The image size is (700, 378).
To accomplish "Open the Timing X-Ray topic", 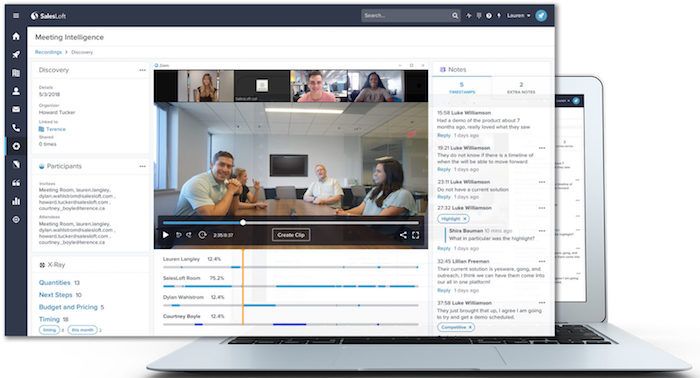I will [49, 319].
